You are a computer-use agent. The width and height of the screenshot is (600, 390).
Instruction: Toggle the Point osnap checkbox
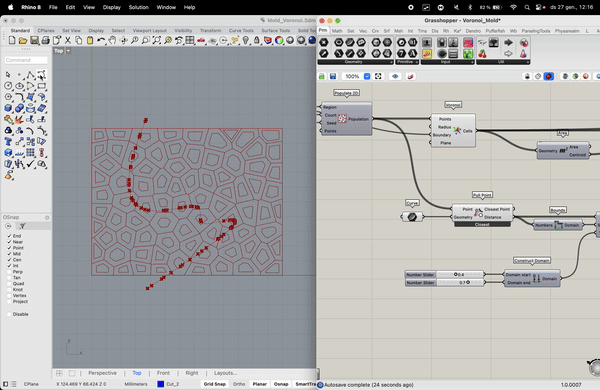pyautogui.click(x=9, y=248)
